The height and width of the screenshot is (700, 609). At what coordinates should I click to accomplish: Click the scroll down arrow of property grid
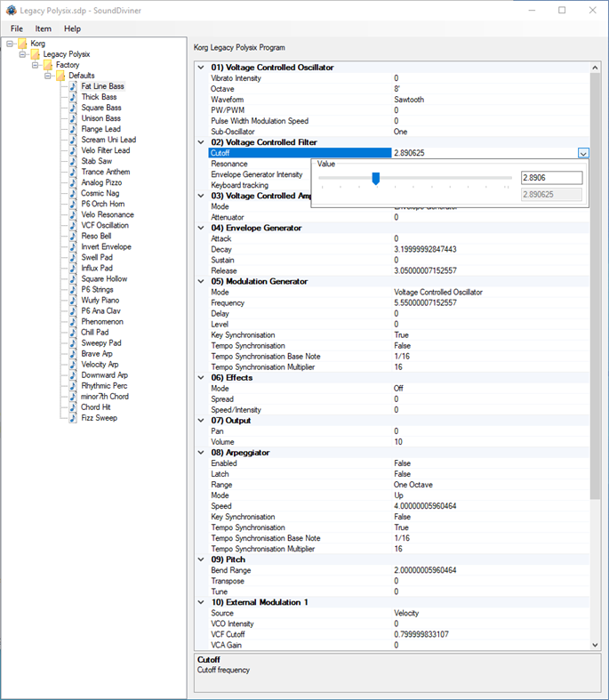click(595, 645)
